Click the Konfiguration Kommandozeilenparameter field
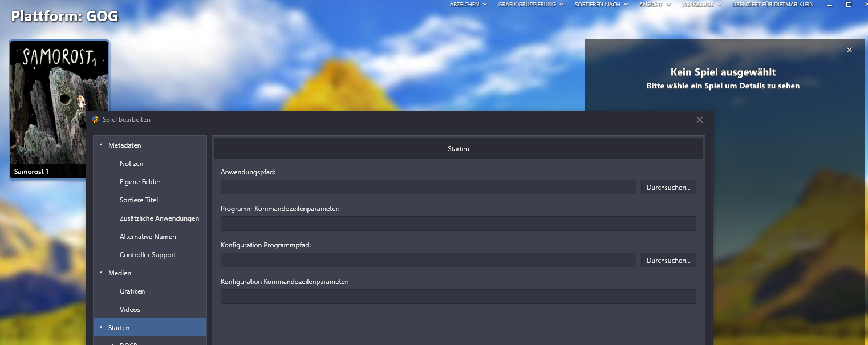868x345 pixels. pos(459,297)
